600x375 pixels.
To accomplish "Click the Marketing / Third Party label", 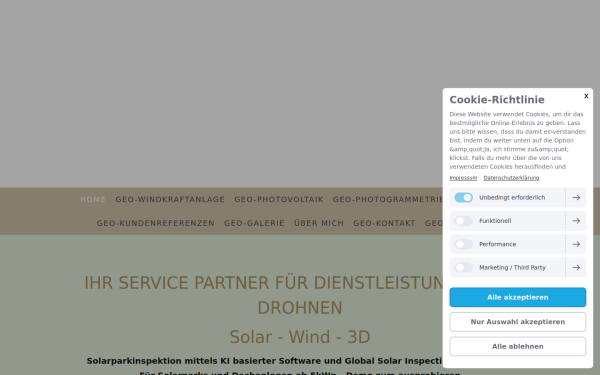I will (x=512, y=267).
